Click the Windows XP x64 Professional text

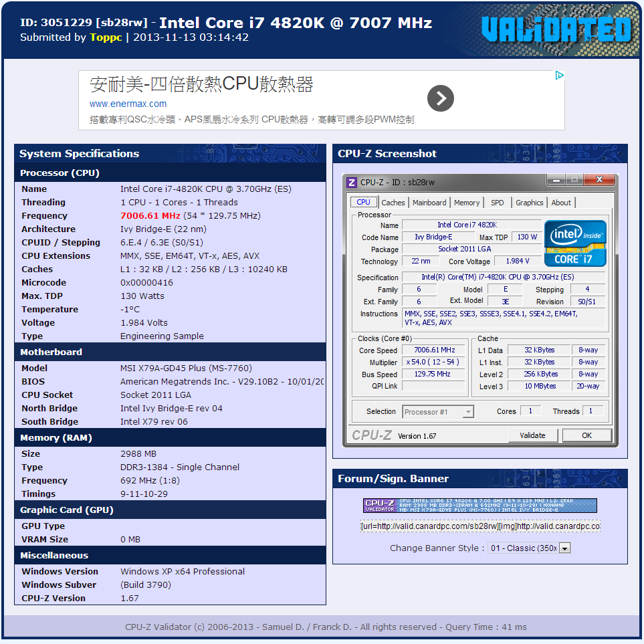(183, 572)
